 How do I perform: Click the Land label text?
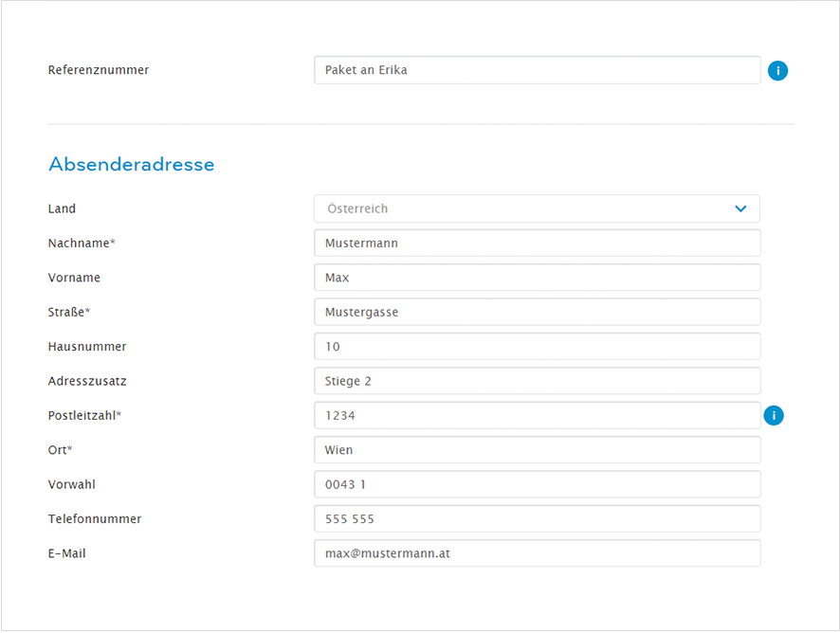click(62, 208)
